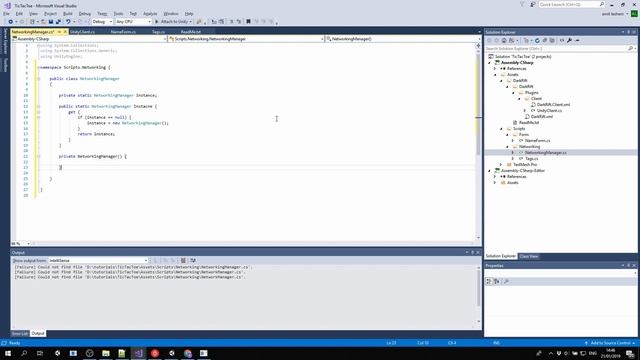Viewport: 640px width, 360px height.
Task: Collapse the NetworkingManager class outlining
Action: click(x=39, y=79)
